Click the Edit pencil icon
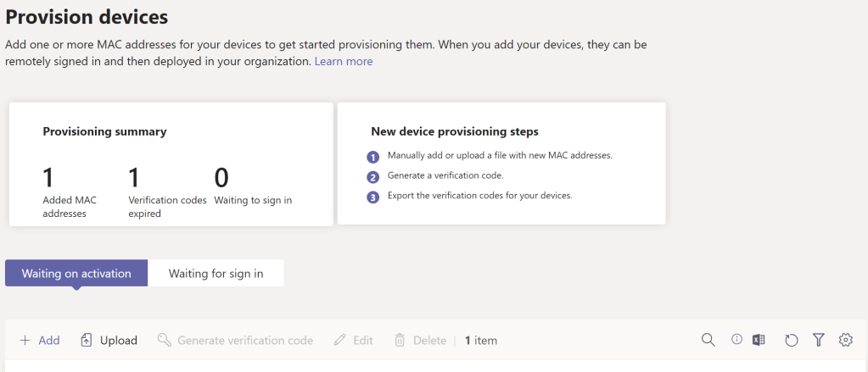Viewport: 868px width, 372px height. (340, 340)
